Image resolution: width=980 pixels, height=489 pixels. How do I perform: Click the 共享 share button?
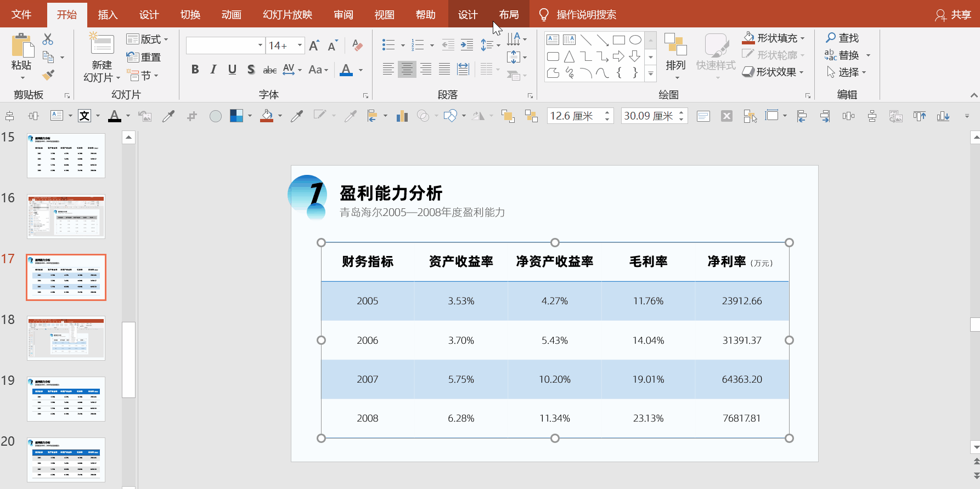[954, 14]
